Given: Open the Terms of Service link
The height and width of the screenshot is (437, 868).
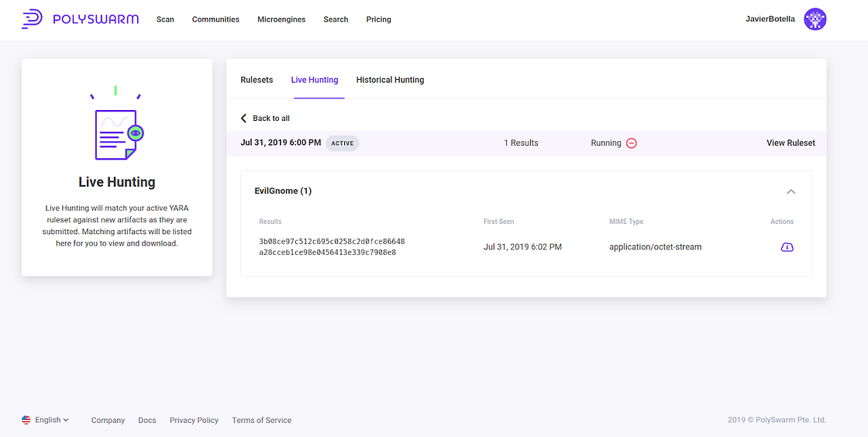Looking at the screenshot, I should [261, 421].
